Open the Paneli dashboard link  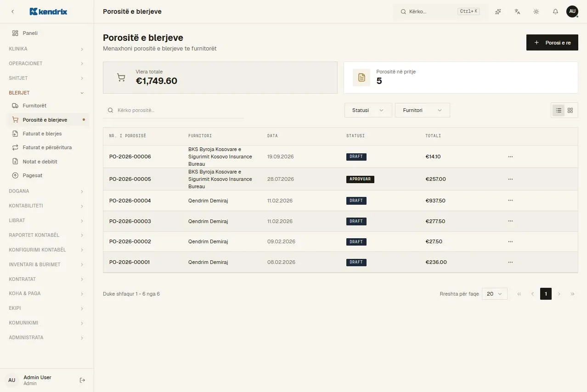tap(49, 33)
